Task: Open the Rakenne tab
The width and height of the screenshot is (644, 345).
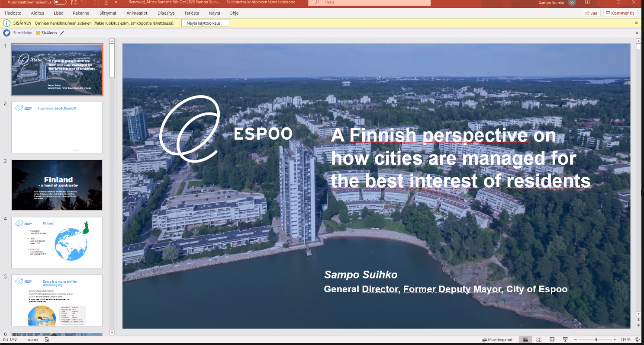Action: pos(81,13)
